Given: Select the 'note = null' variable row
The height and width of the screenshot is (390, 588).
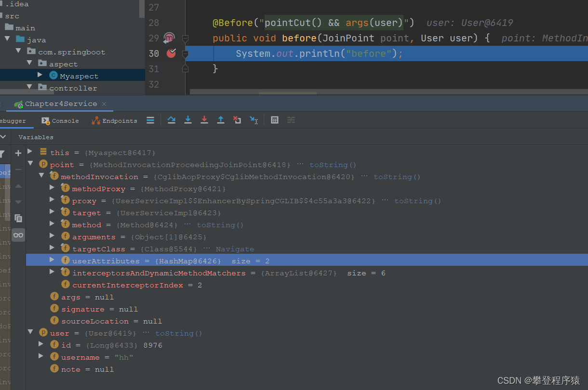Looking at the screenshot, I should point(307,369).
